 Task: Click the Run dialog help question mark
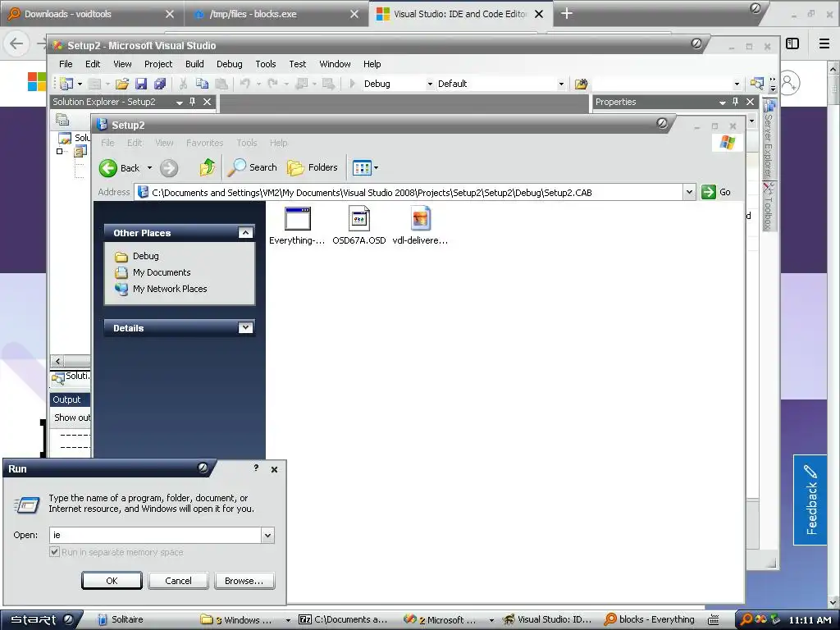click(x=256, y=468)
